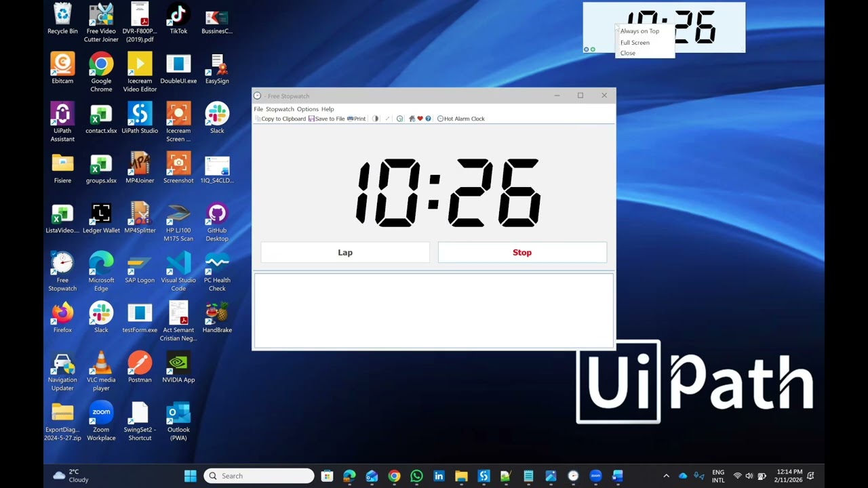Viewport: 868px width, 488px height.
Task: Open the volume control in system tray
Action: coord(749,476)
